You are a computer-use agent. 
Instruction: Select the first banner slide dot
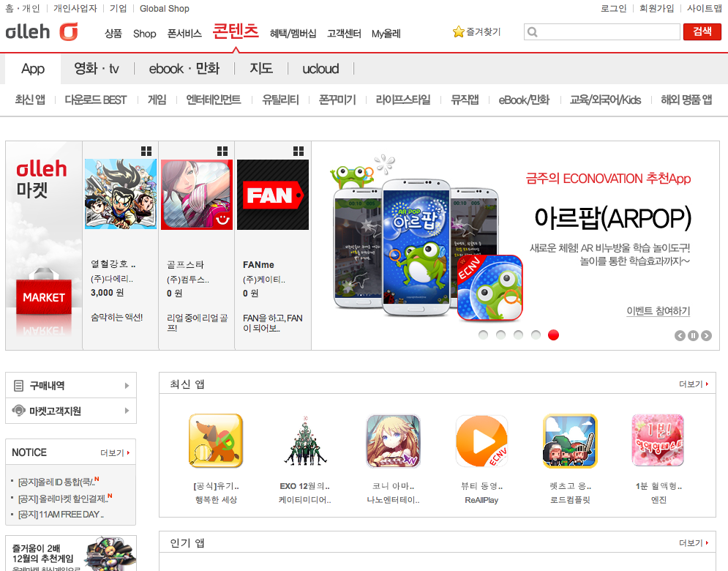tap(483, 335)
